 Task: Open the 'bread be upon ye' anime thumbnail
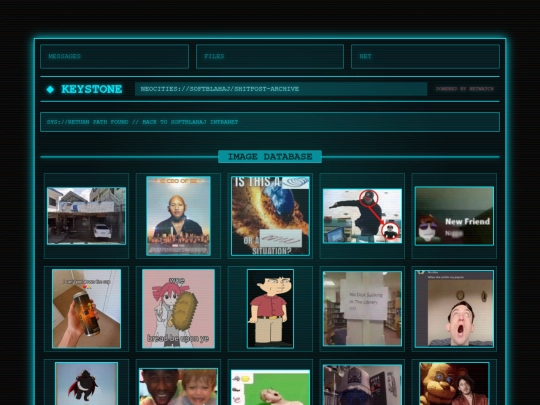(178, 309)
